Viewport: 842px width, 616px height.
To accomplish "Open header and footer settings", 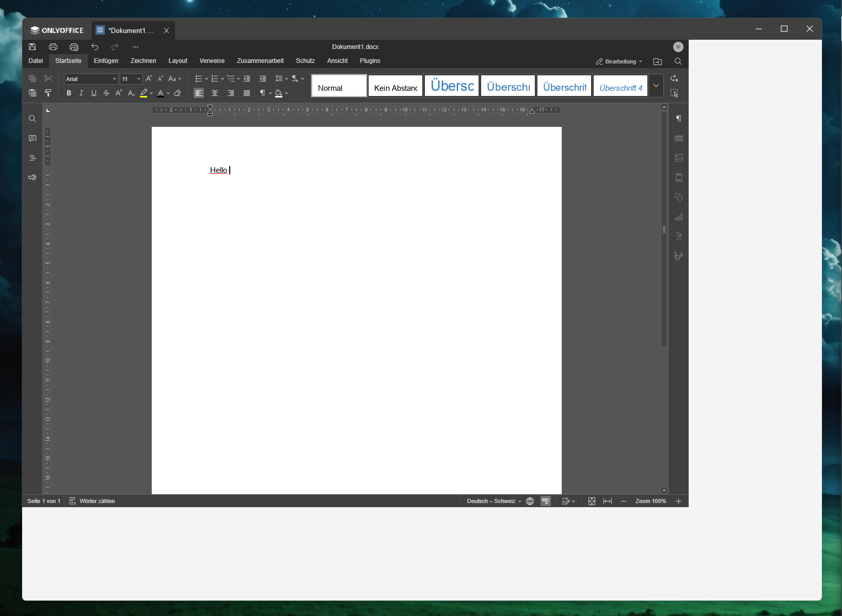I will coord(679,177).
